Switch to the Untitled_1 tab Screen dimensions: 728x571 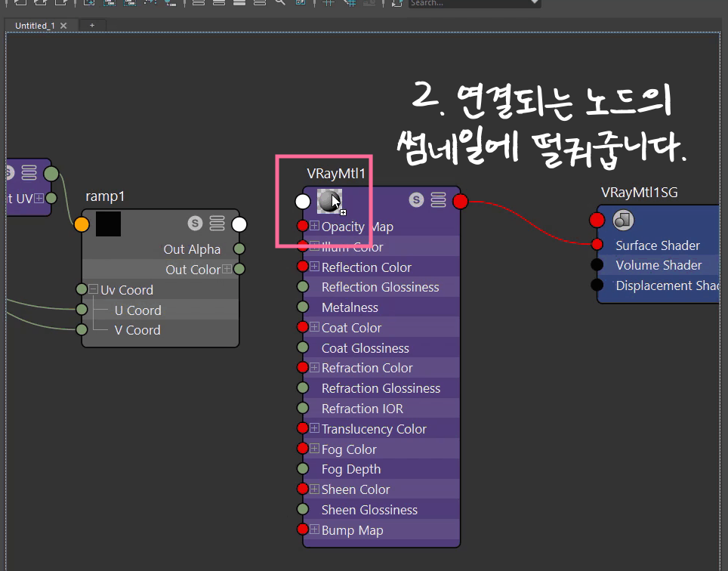pos(35,26)
